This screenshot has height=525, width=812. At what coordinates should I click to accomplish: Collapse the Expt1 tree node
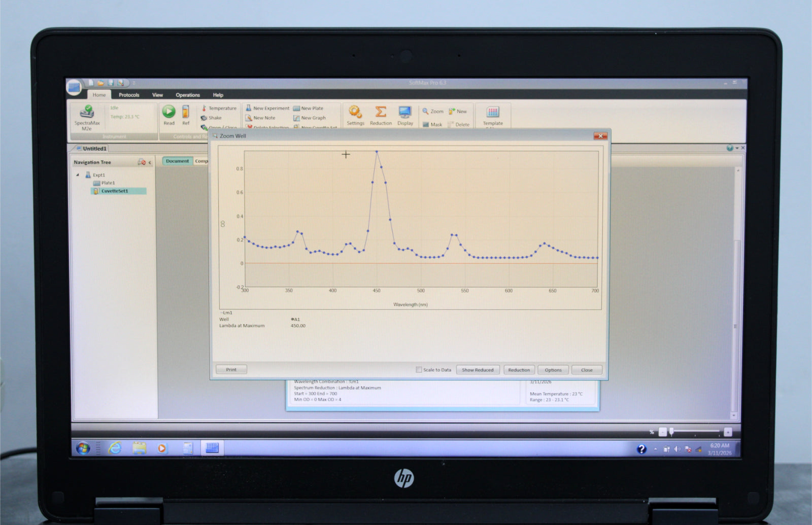[78, 175]
